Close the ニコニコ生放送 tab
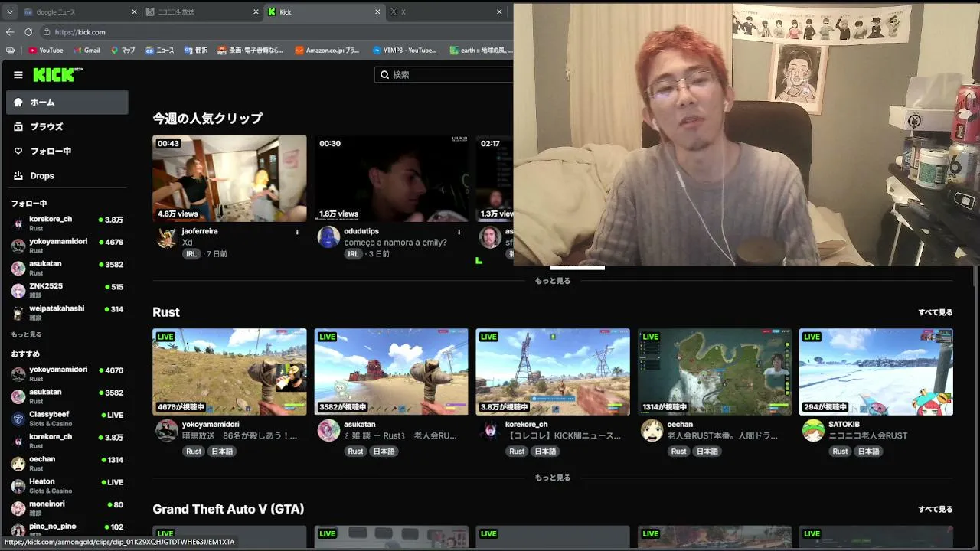The width and height of the screenshot is (980, 551). click(256, 12)
